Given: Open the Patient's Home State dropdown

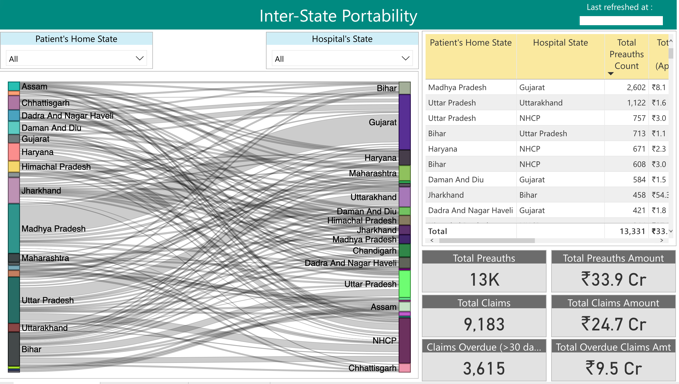Looking at the screenshot, I should tap(76, 58).
